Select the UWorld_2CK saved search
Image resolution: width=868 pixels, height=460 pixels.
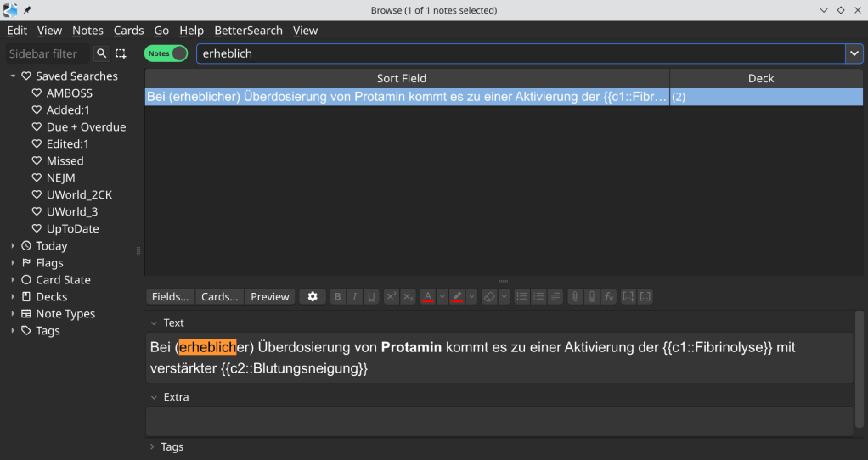[79, 195]
